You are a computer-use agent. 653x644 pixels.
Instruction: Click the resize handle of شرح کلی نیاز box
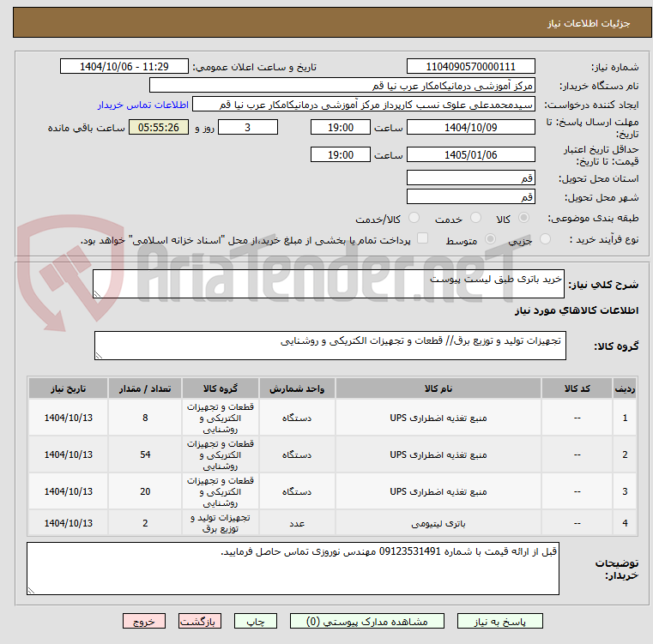pyautogui.click(x=97, y=294)
